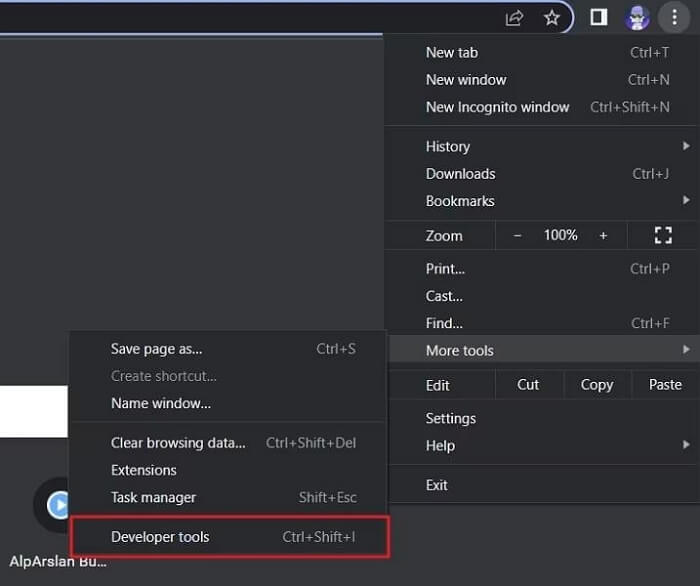Click the Edit label in menu
Image resolution: width=700 pixels, height=586 pixels.
point(437,385)
